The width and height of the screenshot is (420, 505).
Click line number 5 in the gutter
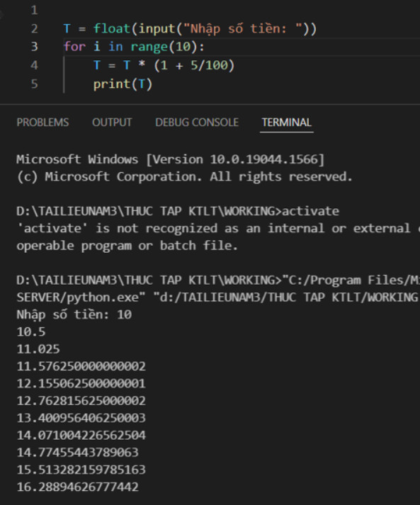pos(35,84)
